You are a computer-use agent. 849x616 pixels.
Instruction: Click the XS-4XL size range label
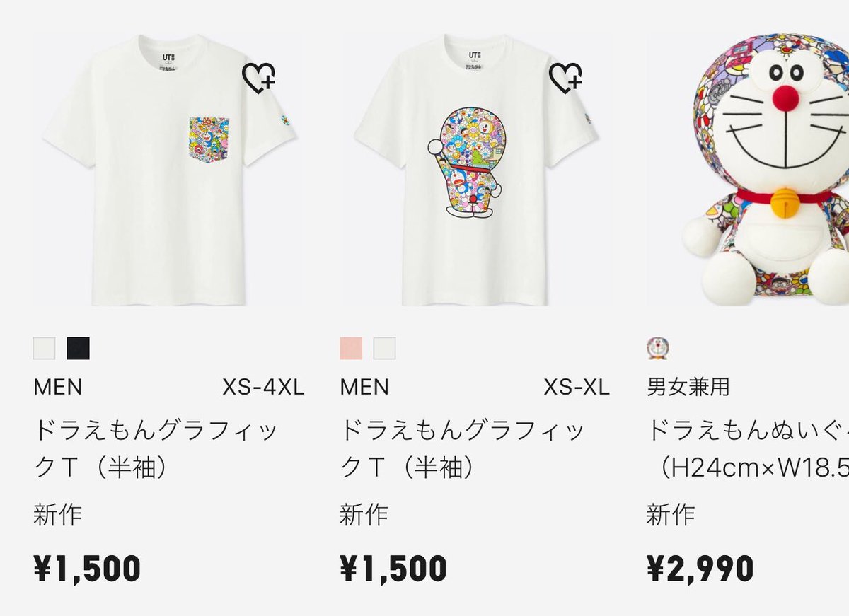tap(264, 388)
